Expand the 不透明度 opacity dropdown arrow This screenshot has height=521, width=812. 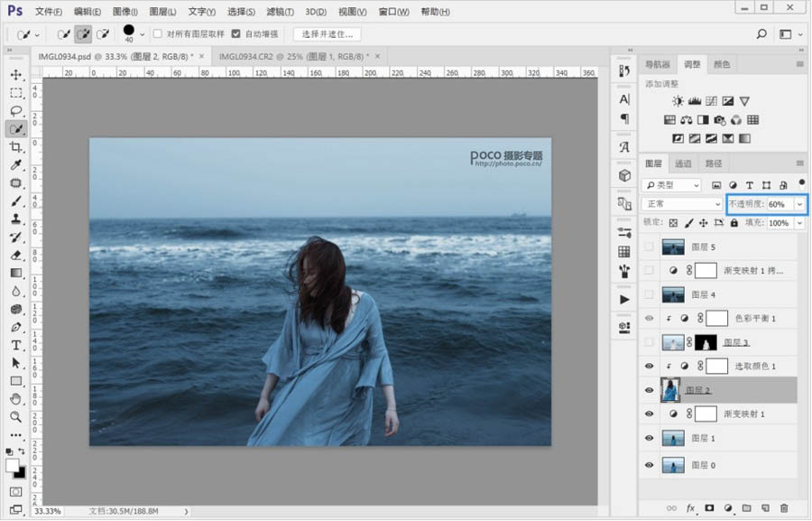click(x=799, y=204)
